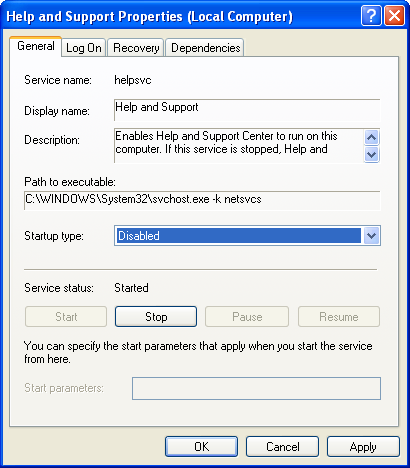Switch to the Dependencies tab
The image size is (410, 468).
click(205, 48)
